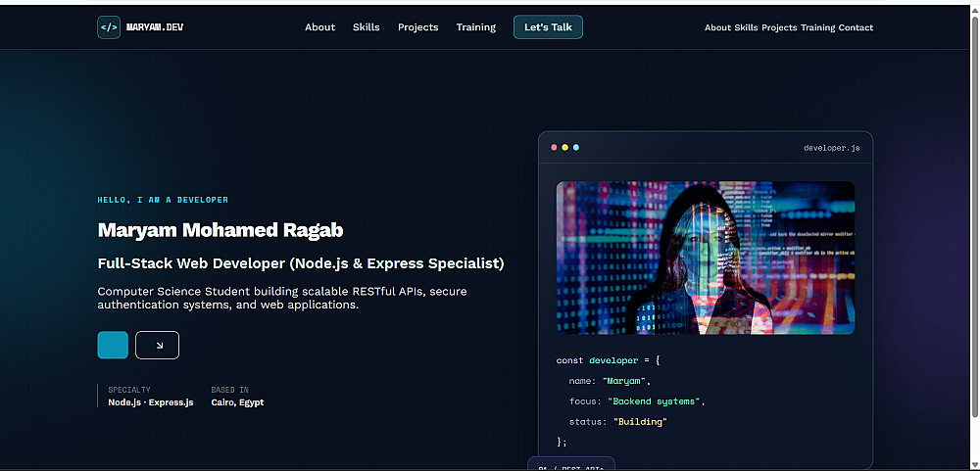Image resolution: width=980 pixels, height=471 pixels.
Task: Click the outlined diagonal arrow button
Action: point(157,345)
